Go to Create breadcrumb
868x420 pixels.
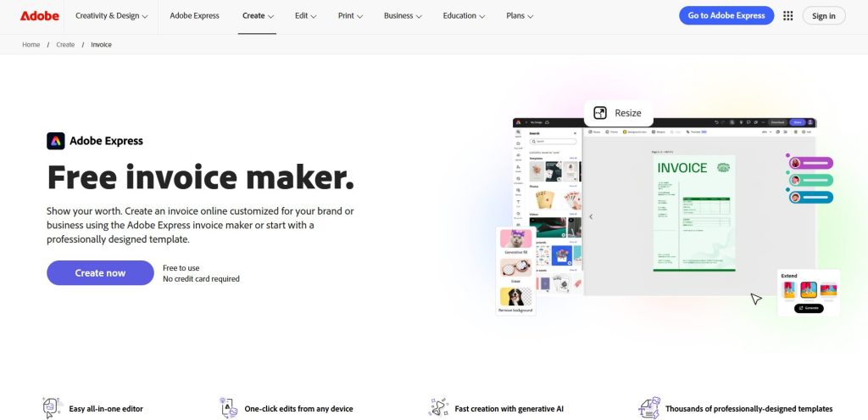pyautogui.click(x=65, y=44)
